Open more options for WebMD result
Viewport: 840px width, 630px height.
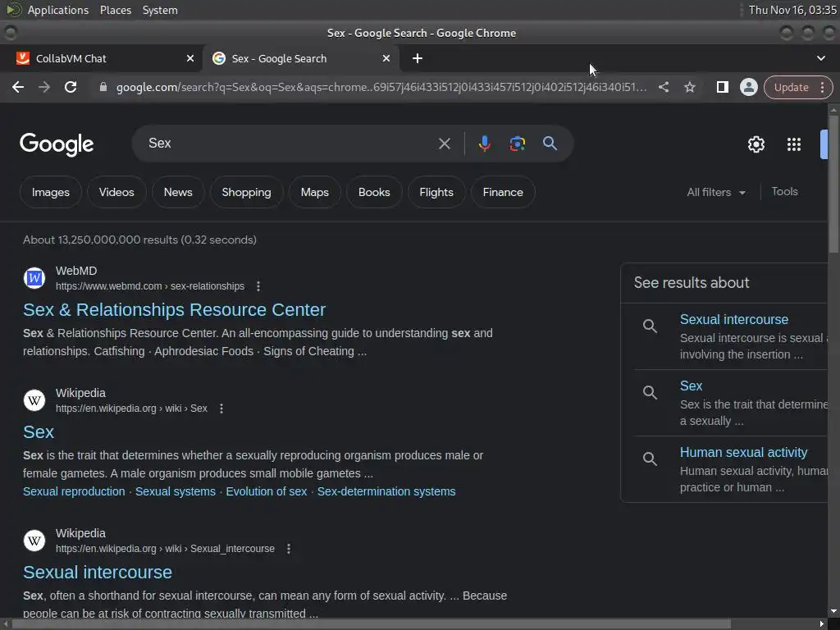tap(258, 286)
